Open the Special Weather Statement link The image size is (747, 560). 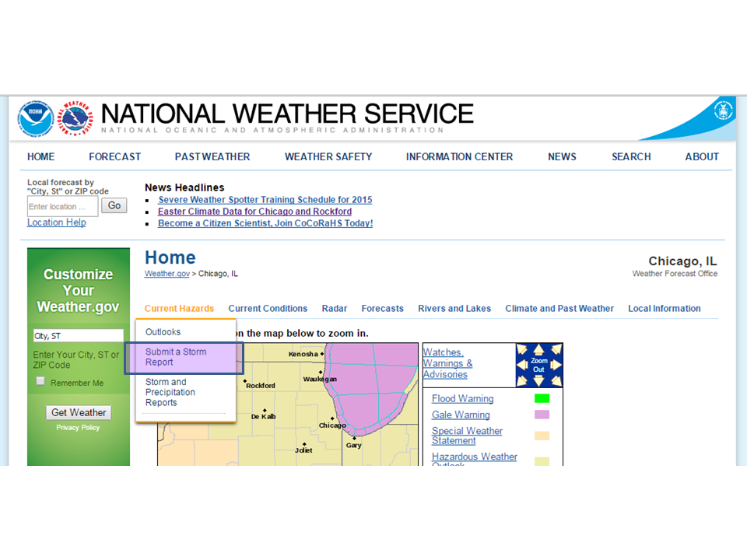click(467, 436)
